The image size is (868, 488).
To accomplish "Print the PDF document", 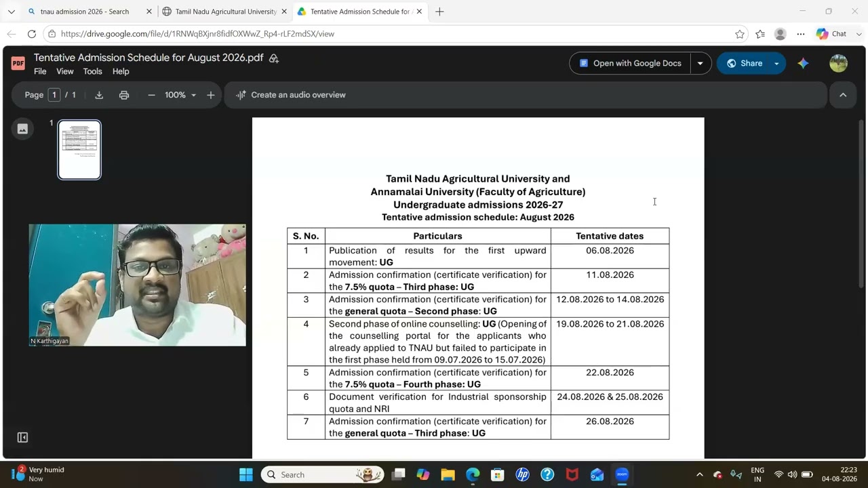I will (x=124, y=95).
